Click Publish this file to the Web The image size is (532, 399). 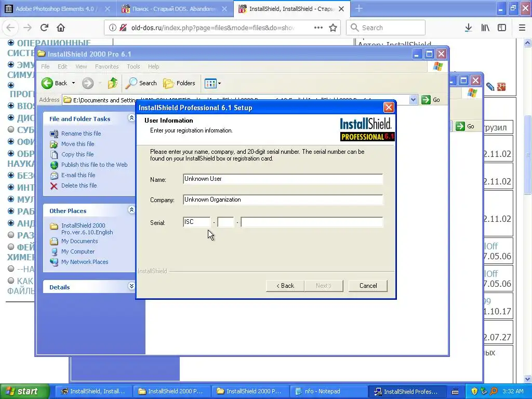(x=95, y=165)
